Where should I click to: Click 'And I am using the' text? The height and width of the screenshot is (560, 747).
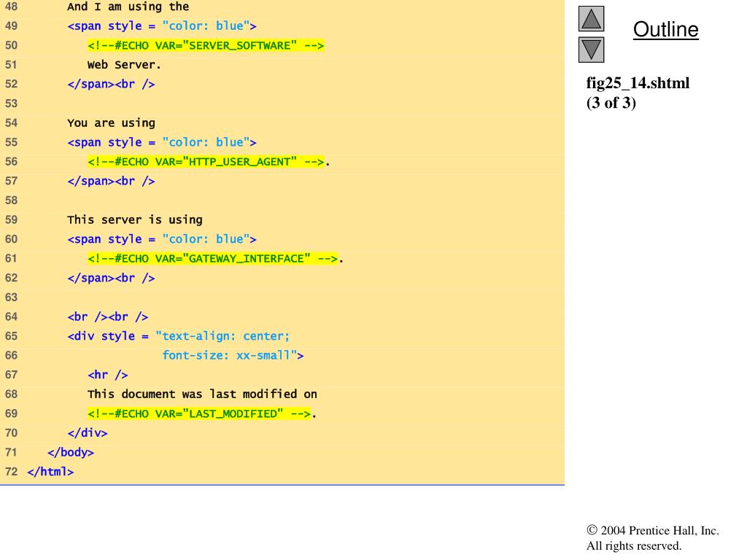[128, 7]
